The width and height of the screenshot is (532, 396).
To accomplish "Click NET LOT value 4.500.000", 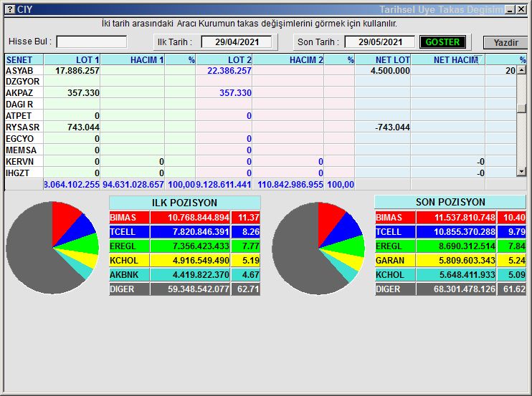I will click(390, 70).
